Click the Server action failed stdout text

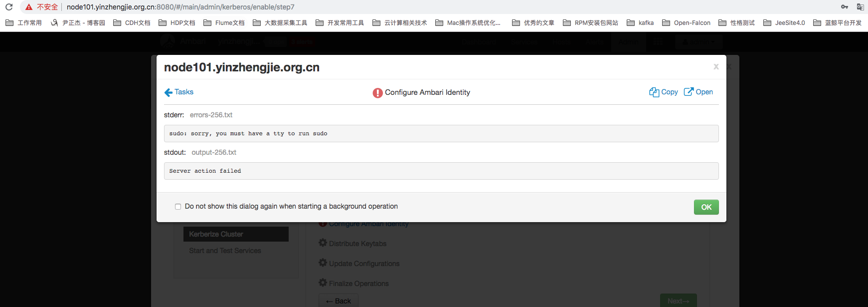(205, 171)
